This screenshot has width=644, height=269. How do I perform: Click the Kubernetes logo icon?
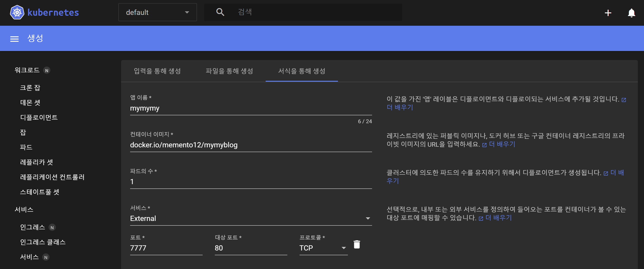point(17,12)
